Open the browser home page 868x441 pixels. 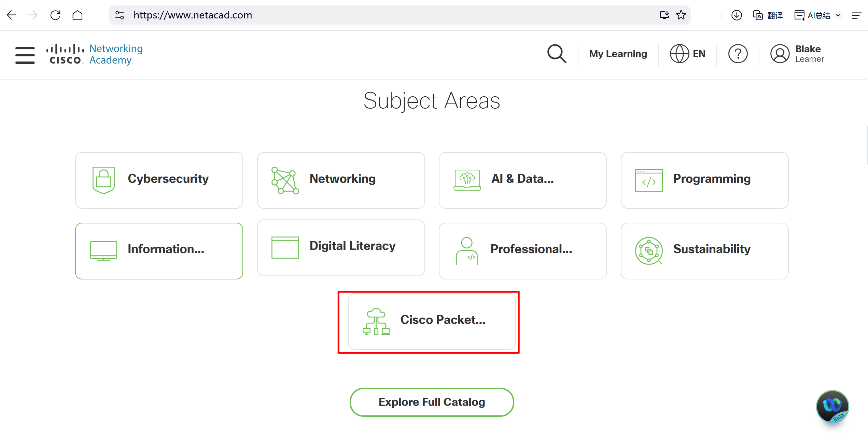click(x=78, y=15)
